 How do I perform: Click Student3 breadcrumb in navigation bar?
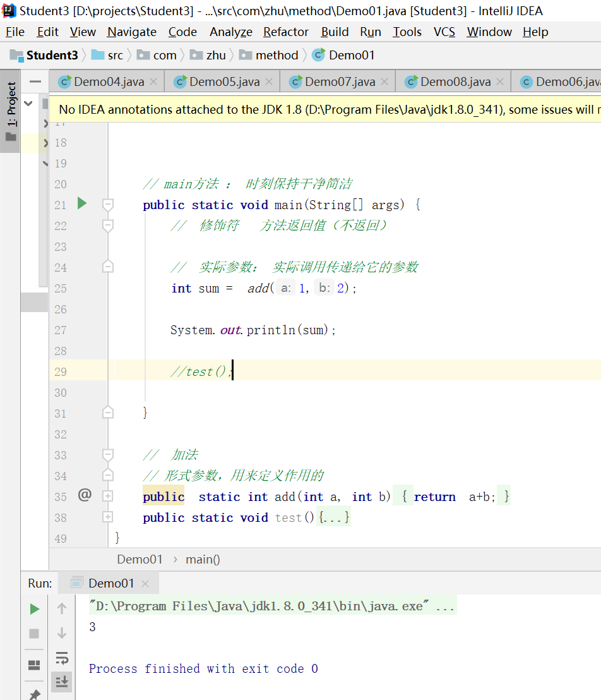tap(44, 56)
